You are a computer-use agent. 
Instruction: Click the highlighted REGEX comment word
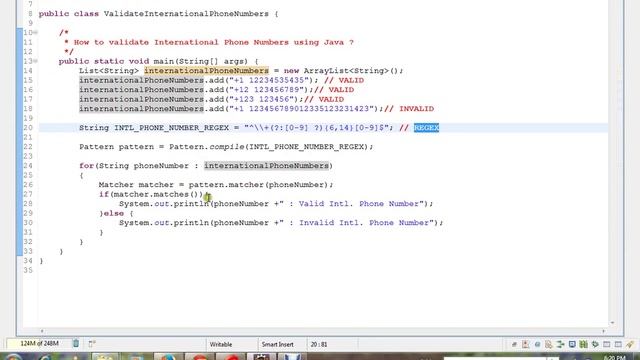tap(426, 128)
